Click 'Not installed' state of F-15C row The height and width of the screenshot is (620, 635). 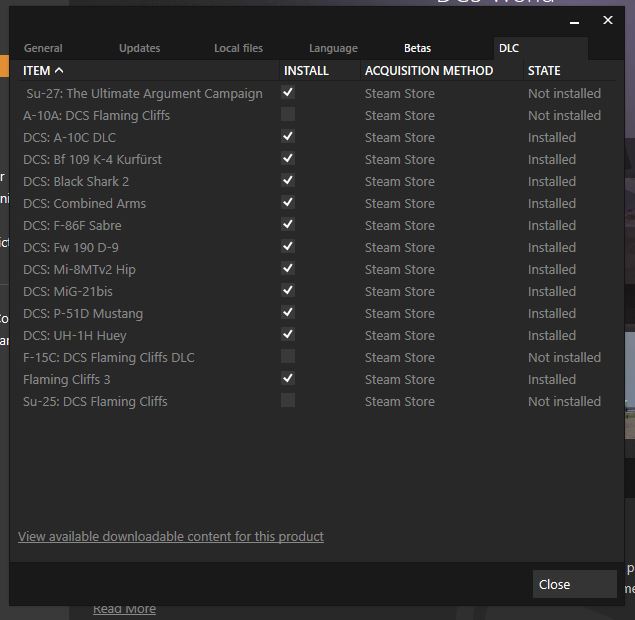click(564, 358)
